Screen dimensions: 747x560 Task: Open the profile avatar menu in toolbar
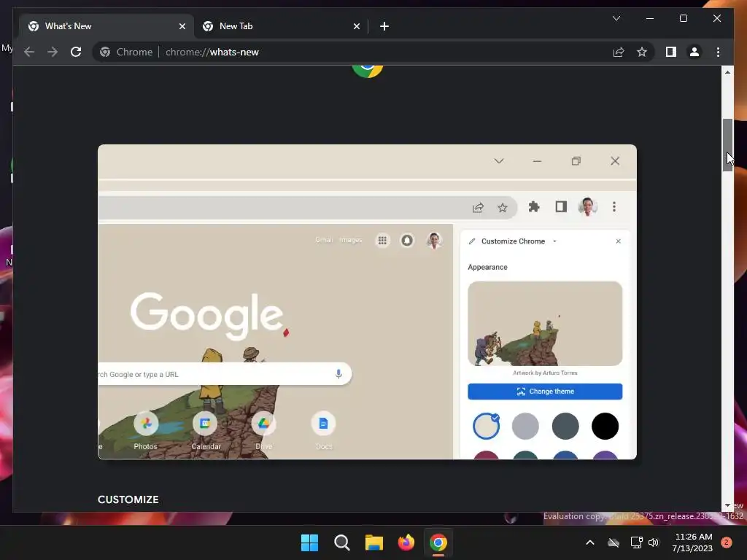(x=694, y=52)
